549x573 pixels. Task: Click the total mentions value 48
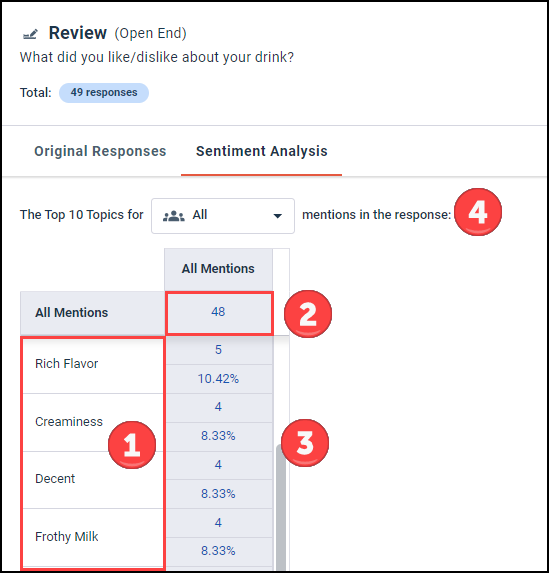click(218, 312)
